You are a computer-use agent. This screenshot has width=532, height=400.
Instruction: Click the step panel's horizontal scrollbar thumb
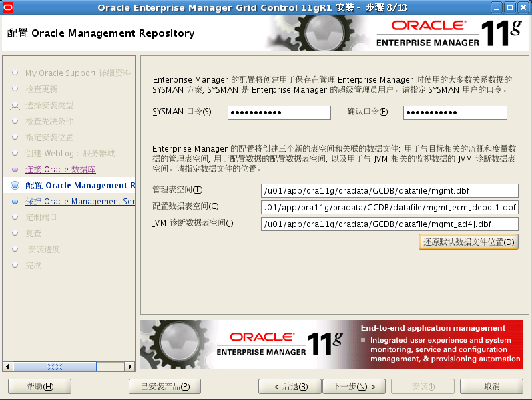click(x=55, y=367)
